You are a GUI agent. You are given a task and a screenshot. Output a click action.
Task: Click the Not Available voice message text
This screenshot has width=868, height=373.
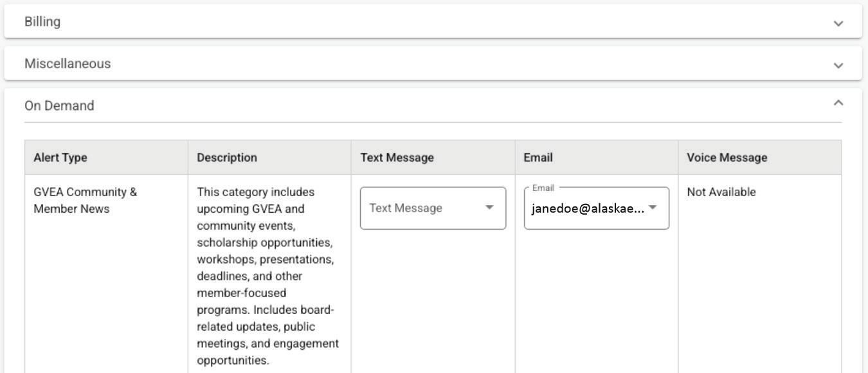[721, 192]
